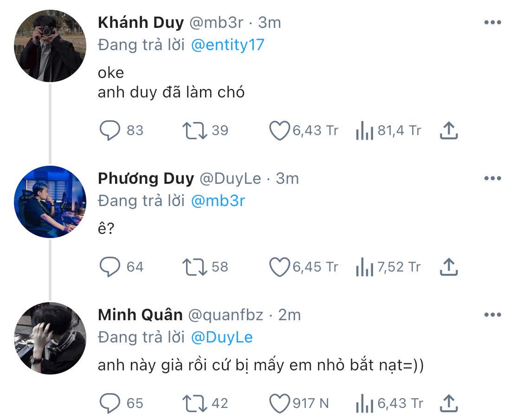Retweet Khánh Duy's post

(x=195, y=130)
